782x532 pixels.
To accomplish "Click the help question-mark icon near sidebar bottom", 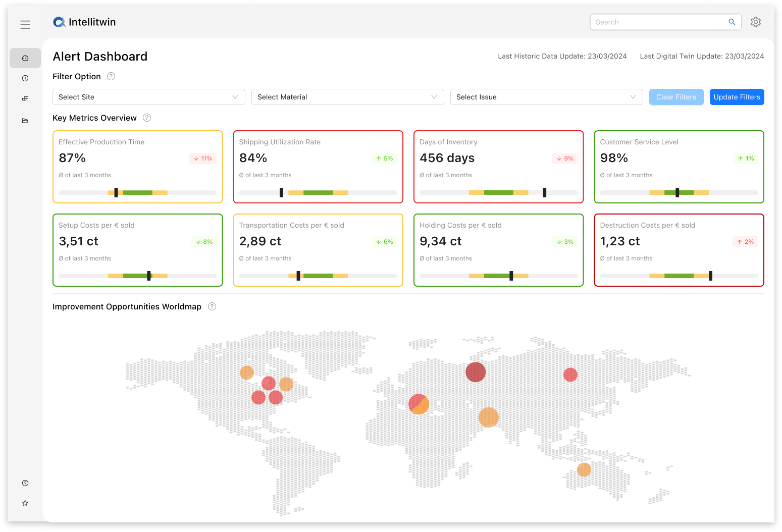I will tap(25, 483).
